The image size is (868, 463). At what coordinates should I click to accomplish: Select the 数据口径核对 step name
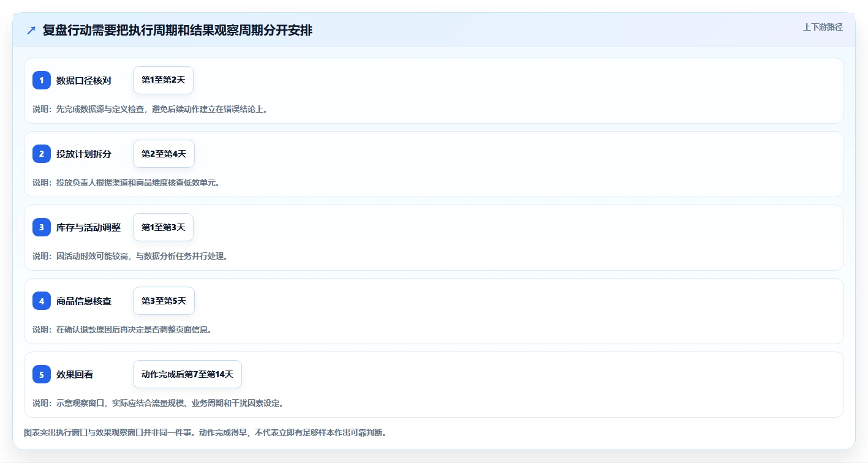pos(84,80)
